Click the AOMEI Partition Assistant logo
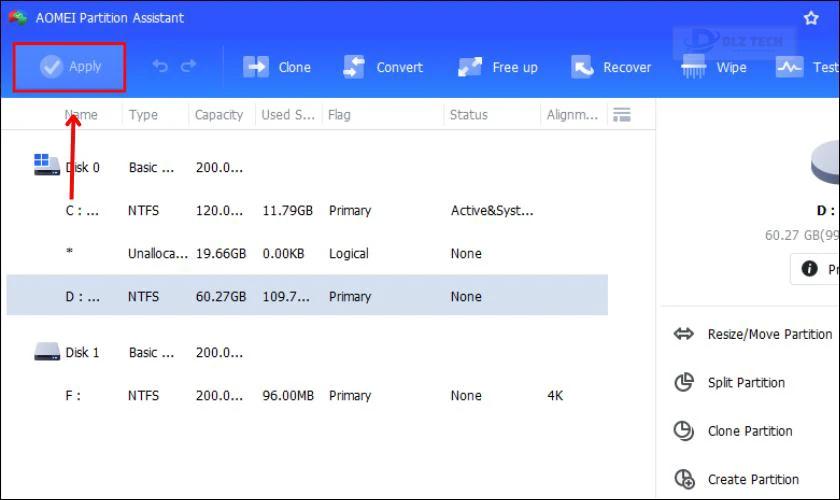 click(x=18, y=18)
